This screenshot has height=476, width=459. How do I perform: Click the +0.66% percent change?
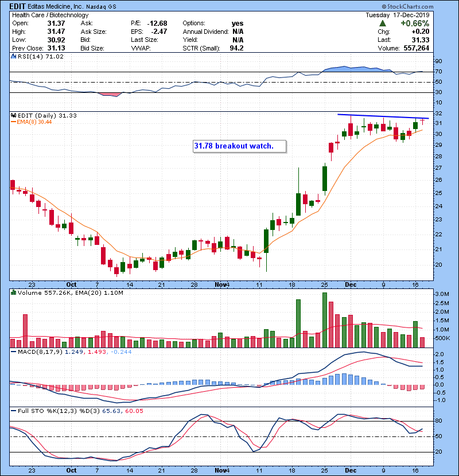[x=415, y=24]
